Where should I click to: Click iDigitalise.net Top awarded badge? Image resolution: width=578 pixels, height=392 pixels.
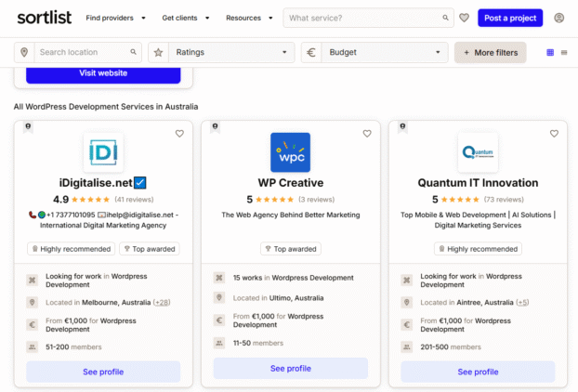[x=150, y=249]
